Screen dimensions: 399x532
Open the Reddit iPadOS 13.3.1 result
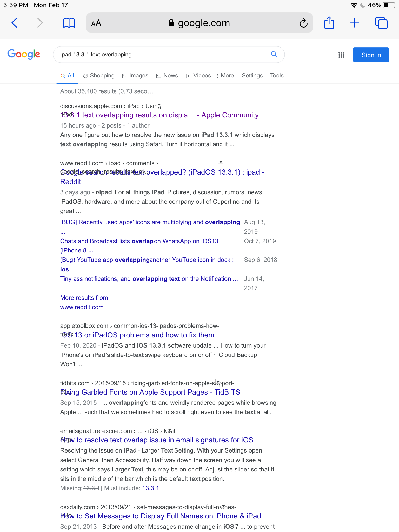pyautogui.click(x=162, y=177)
